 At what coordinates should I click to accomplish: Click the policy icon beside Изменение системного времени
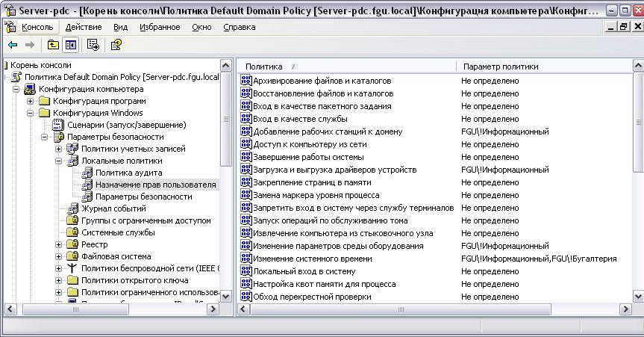click(246, 259)
